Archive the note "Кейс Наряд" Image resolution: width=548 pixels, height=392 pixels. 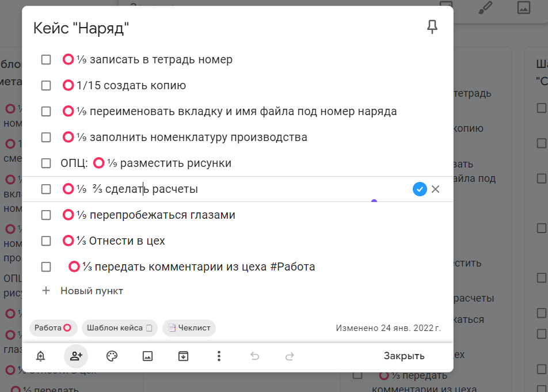point(183,356)
